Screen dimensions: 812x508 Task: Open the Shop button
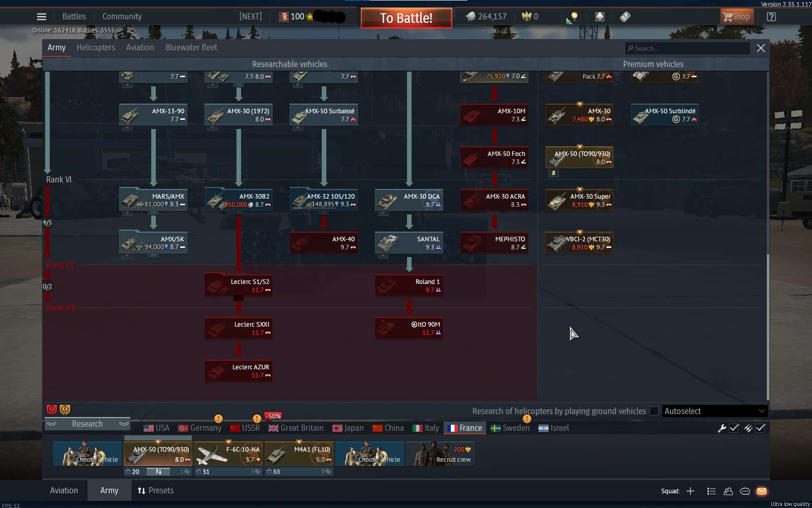[737, 17]
